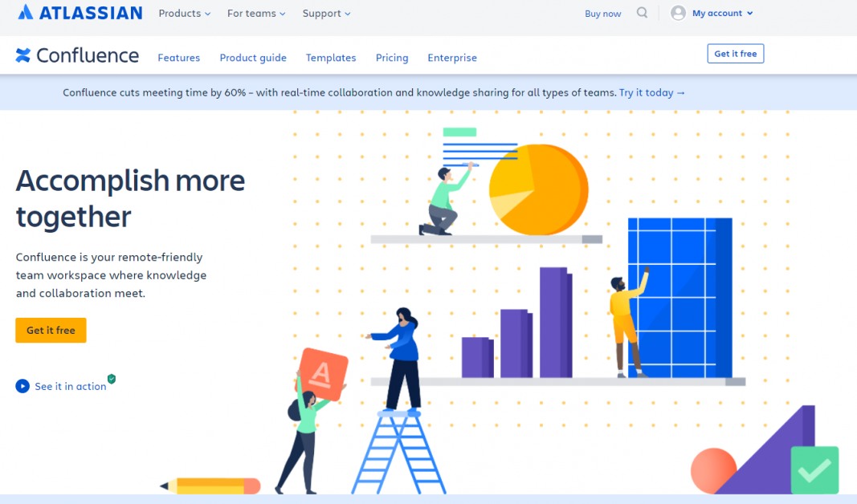The image size is (857, 504).
Task: Open the Features menu item
Action: [x=179, y=57]
